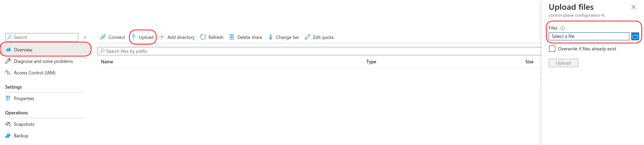This screenshot has height=145, width=644.
Task: Sort by Name column header
Action: [x=107, y=62]
